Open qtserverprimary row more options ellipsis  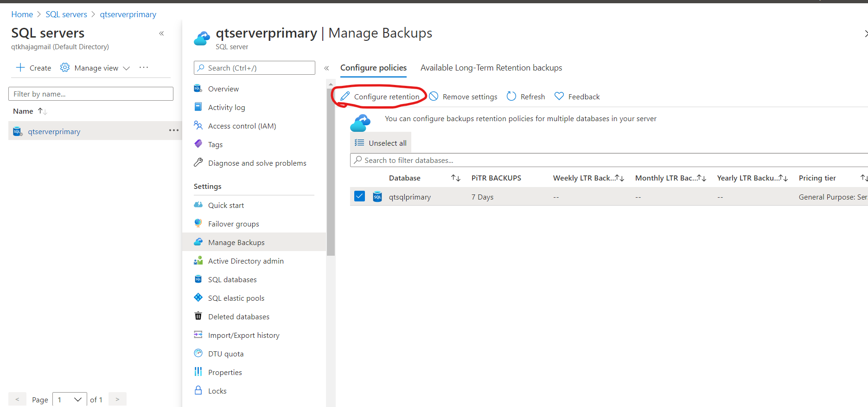click(174, 130)
